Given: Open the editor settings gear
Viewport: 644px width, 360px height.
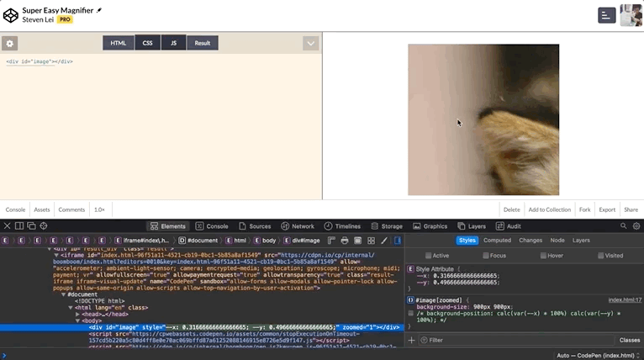Looking at the screenshot, I should 9,43.
